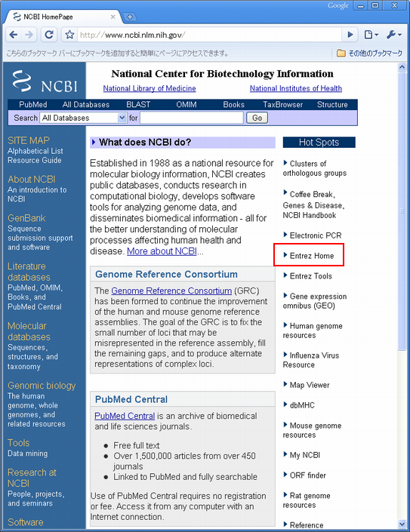Open the other bookmarks folder
This screenshot has width=410, height=532.
(370, 54)
